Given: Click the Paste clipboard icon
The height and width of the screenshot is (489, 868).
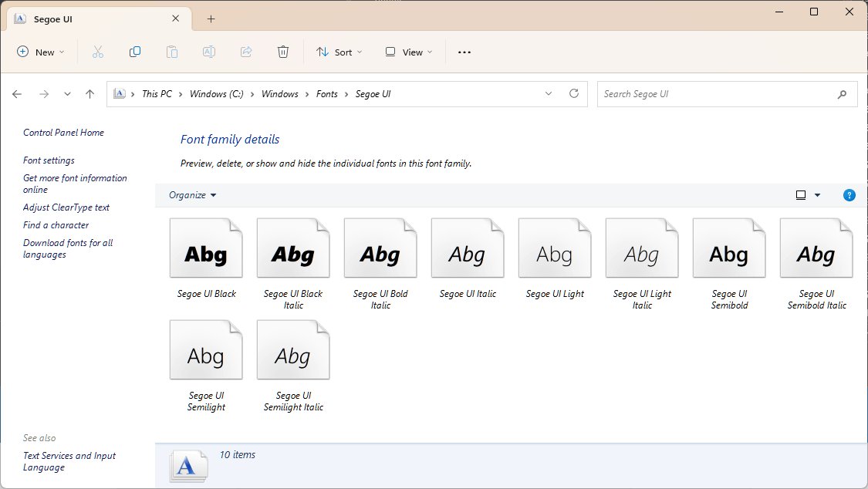Looking at the screenshot, I should coord(172,52).
